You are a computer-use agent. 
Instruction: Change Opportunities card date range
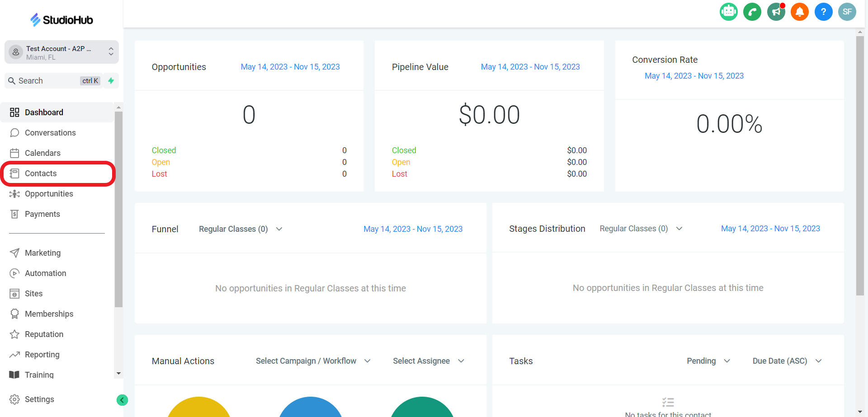(x=290, y=67)
